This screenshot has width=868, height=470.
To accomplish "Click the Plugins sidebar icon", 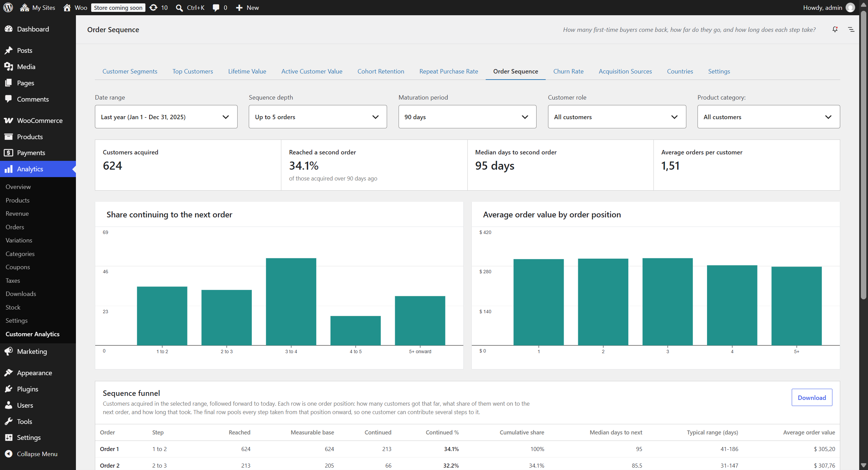I will [9, 389].
